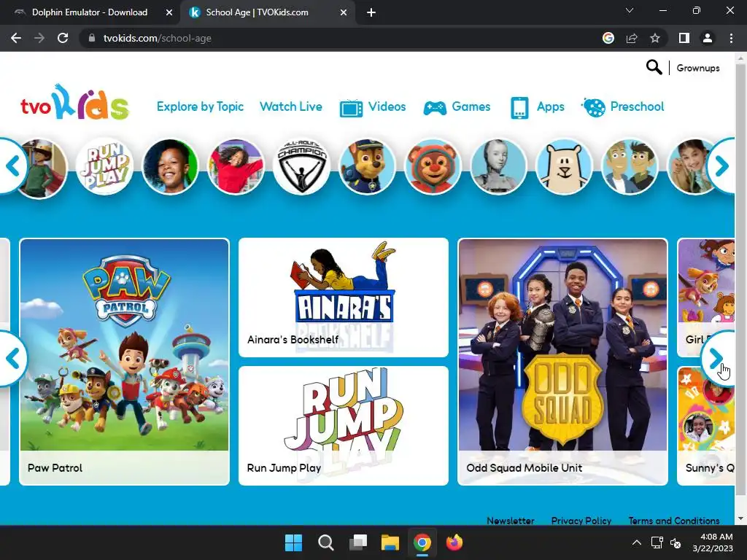The image size is (747, 560).
Task: Open clock and date panel
Action: pyautogui.click(x=713, y=542)
